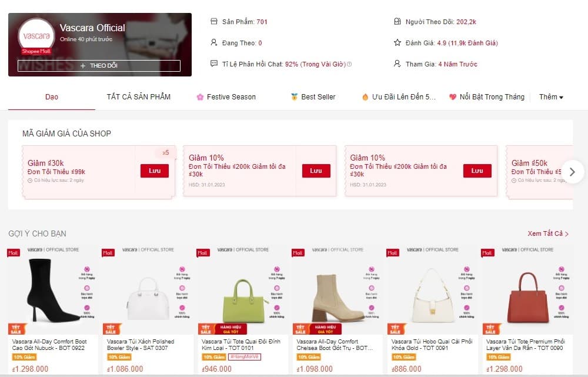Click the chat response rate help icon
This screenshot has height=377, width=588.
tap(349, 64)
